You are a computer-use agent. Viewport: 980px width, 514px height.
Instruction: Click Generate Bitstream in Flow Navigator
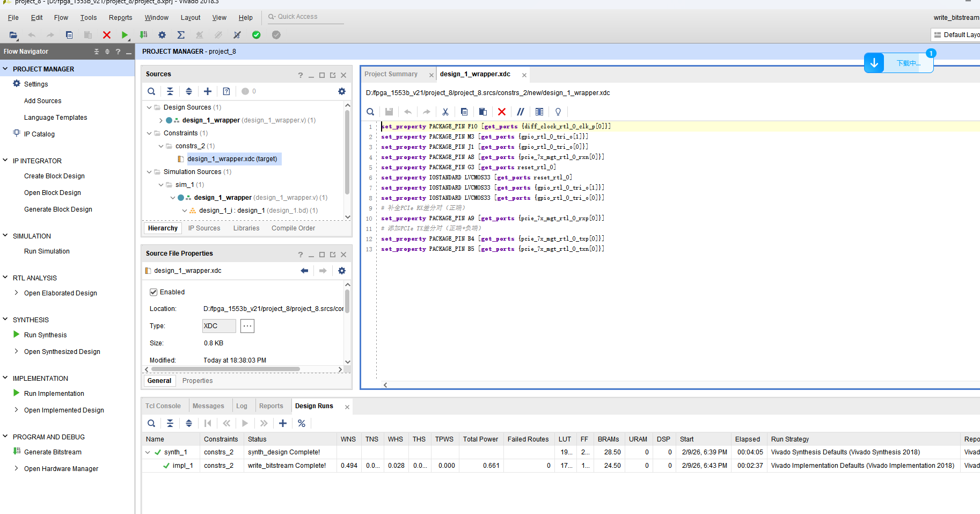point(53,452)
